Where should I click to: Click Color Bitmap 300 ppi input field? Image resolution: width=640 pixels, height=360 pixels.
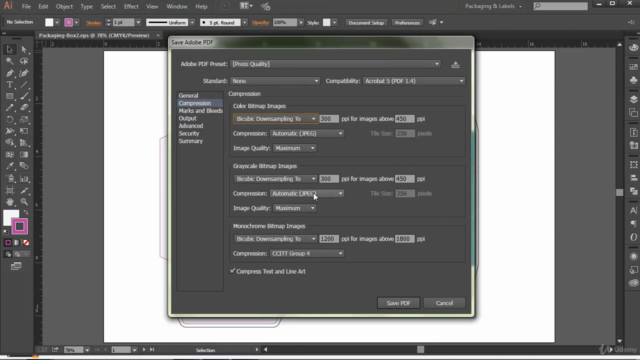[329, 119]
